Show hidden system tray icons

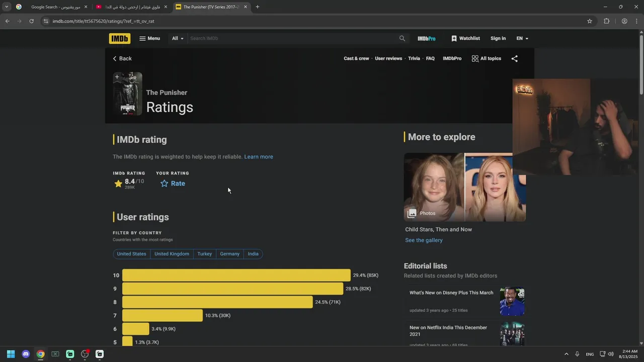coord(566,354)
